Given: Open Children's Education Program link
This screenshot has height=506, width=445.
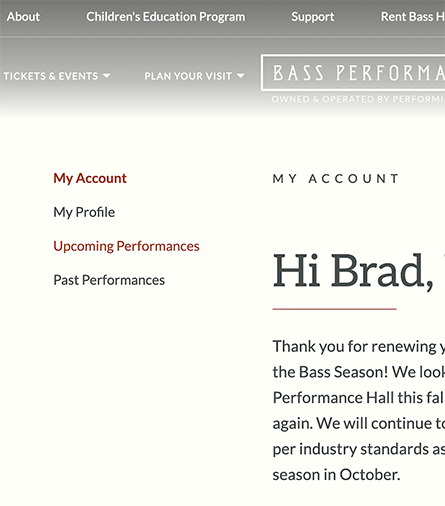Looking at the screenshot, I should (x=165, y=16).
